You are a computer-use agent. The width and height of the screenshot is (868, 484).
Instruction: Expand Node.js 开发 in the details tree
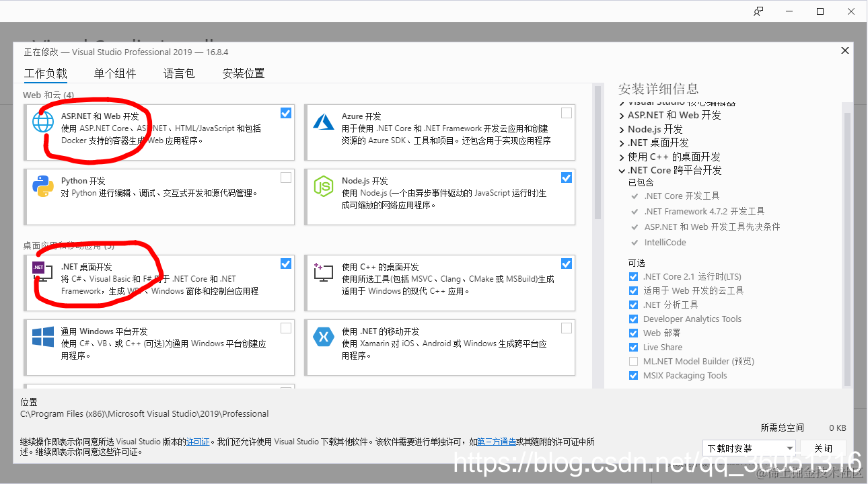tap(622, 129)
